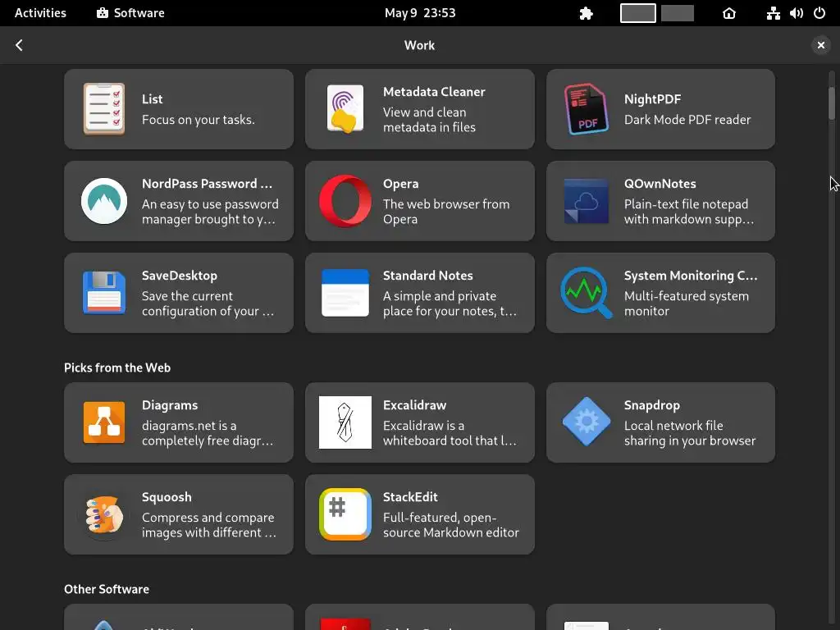Click "View and clean metadata in files"
Screen dimensions: 840x630
(x=429, y=120)
